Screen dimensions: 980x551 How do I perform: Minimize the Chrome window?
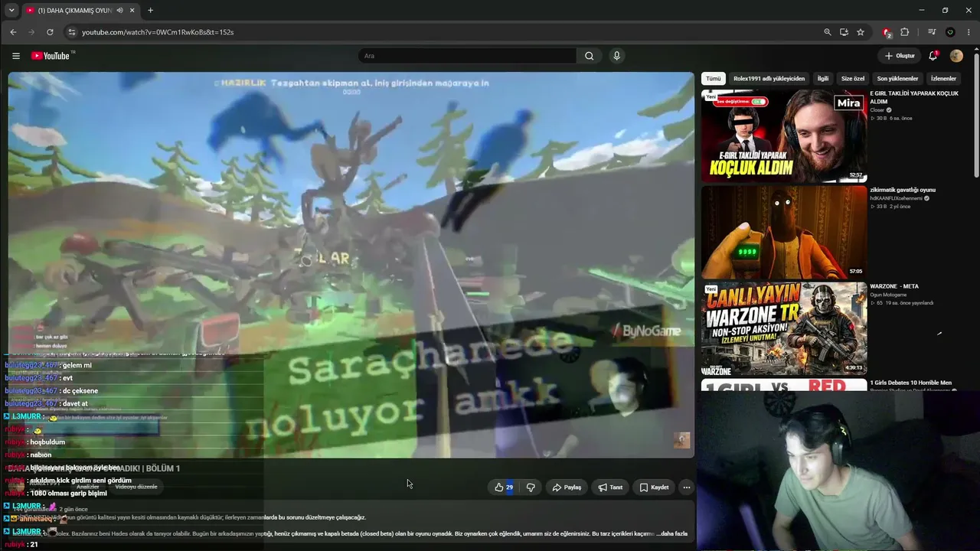tap(921, 11)
